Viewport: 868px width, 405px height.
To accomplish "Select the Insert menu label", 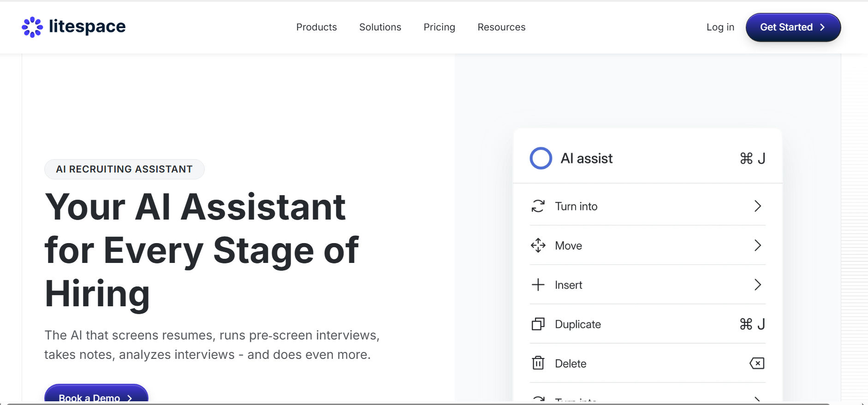I will coord(568,285).
